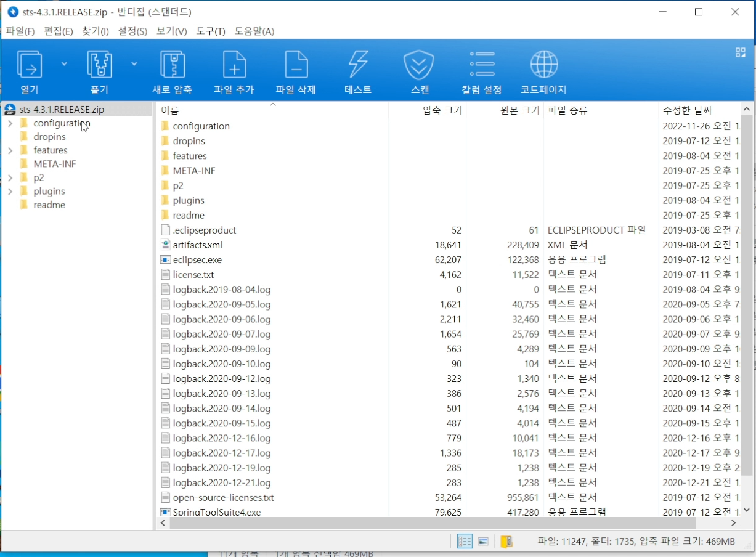This screenshot has height=557, width=756.
Task: Select sts-4.3.1.RELEASE.zip tree root
Action: click(62, 109)
